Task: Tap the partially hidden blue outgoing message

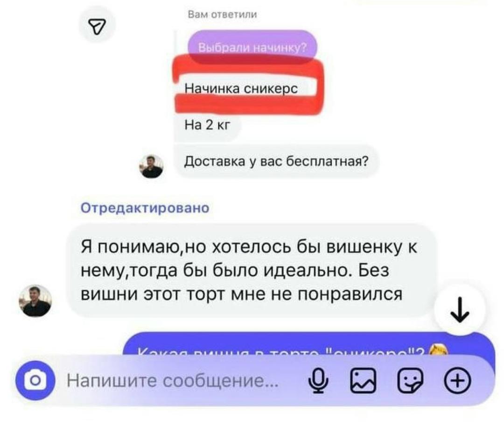Action: pos(309,345)
